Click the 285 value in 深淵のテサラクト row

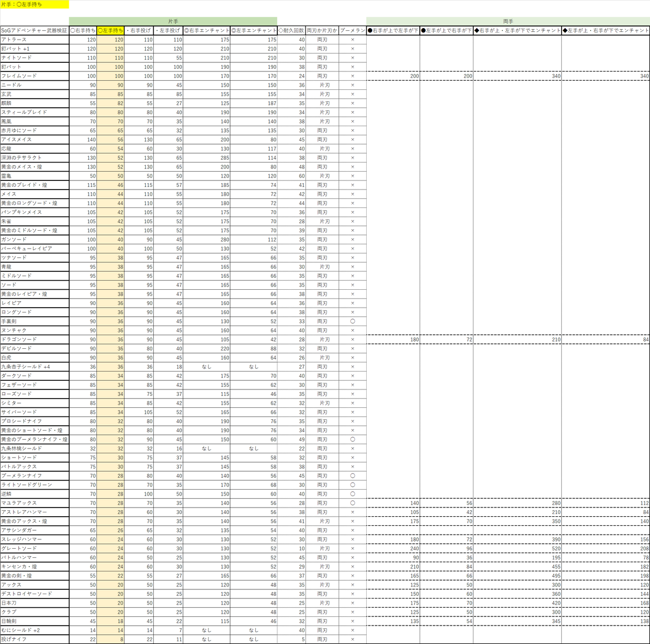pos(207,158)
